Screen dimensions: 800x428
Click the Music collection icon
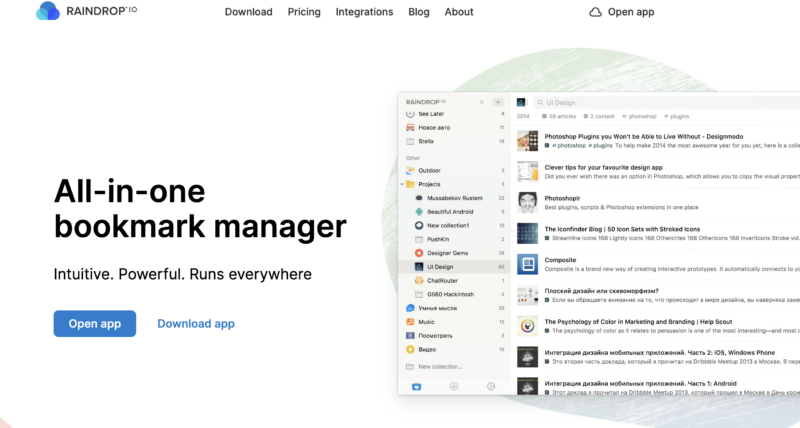[410, 322]
